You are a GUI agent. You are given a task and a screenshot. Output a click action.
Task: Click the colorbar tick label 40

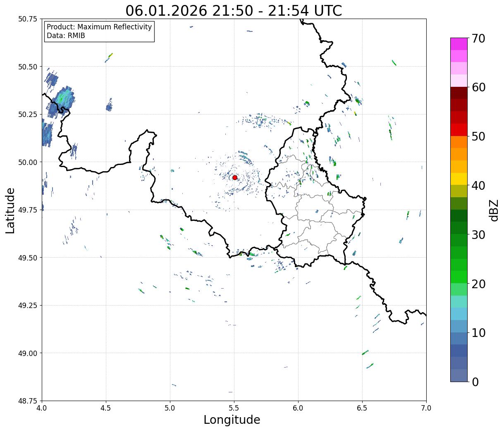click(478, 185)
